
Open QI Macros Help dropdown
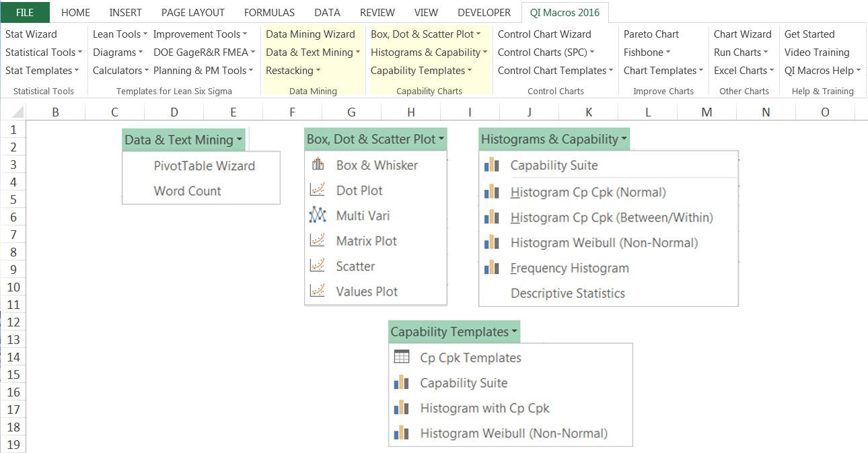coord(822,71)
